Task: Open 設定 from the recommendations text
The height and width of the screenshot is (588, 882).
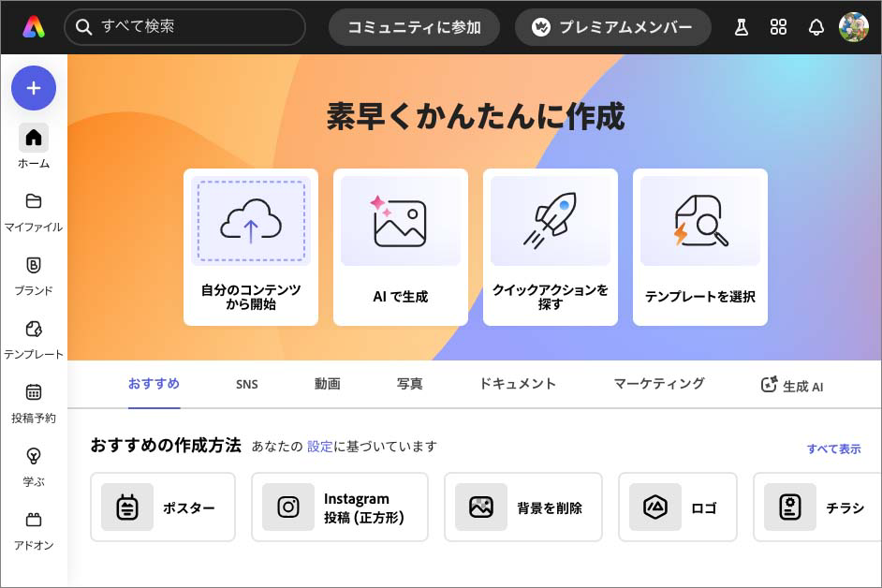Action: (x=319, y=447)
